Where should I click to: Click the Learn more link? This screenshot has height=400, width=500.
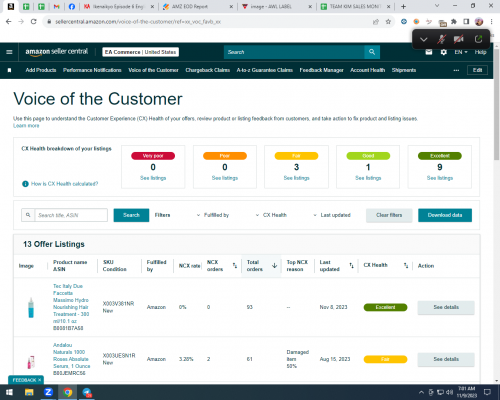tap(26, 126)
